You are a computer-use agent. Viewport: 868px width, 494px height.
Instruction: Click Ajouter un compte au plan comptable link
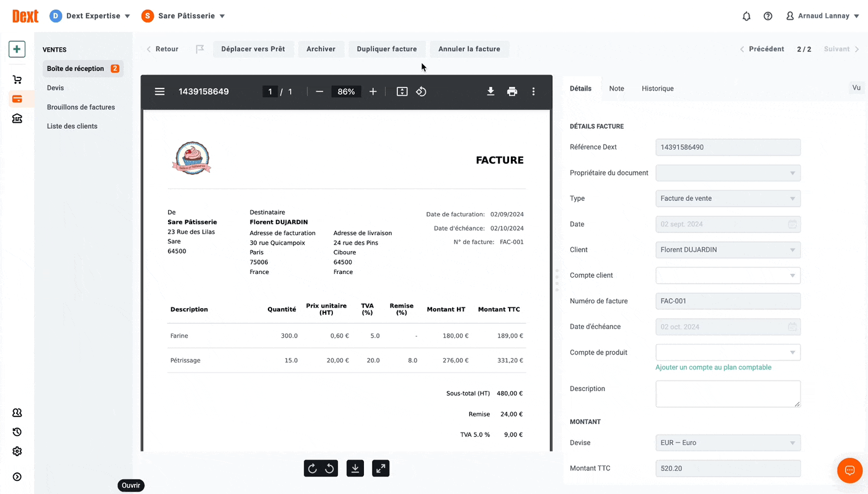click(714, 368)
